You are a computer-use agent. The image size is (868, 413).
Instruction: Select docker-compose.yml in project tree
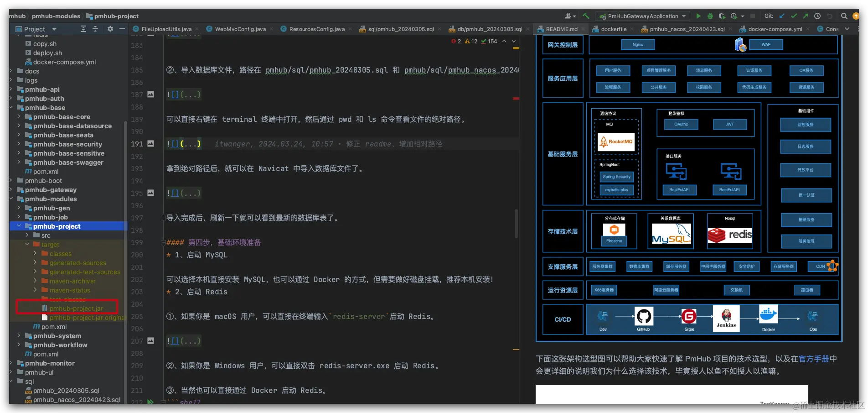pyautogui.click(x=64, y=62)
